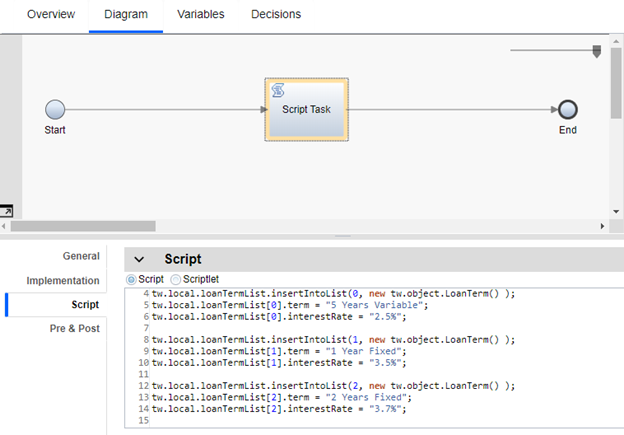Click the zoom slider handle

point(597,51)
